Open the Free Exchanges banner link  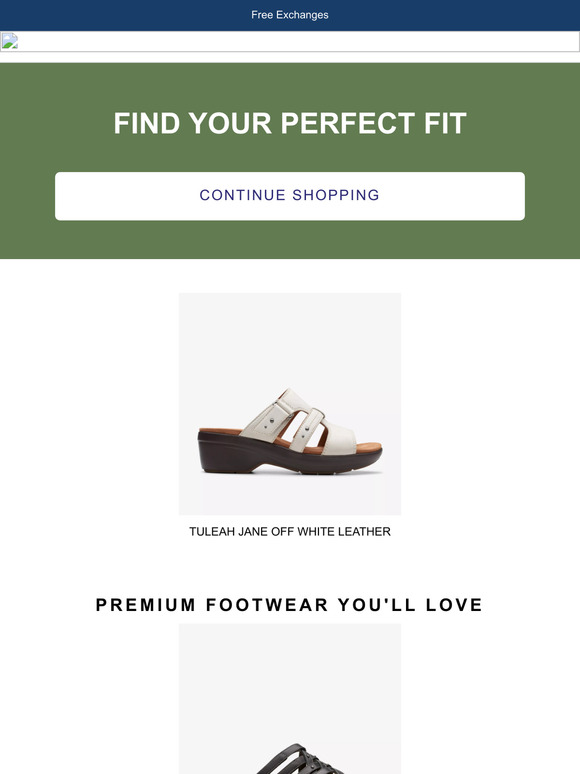290,15
